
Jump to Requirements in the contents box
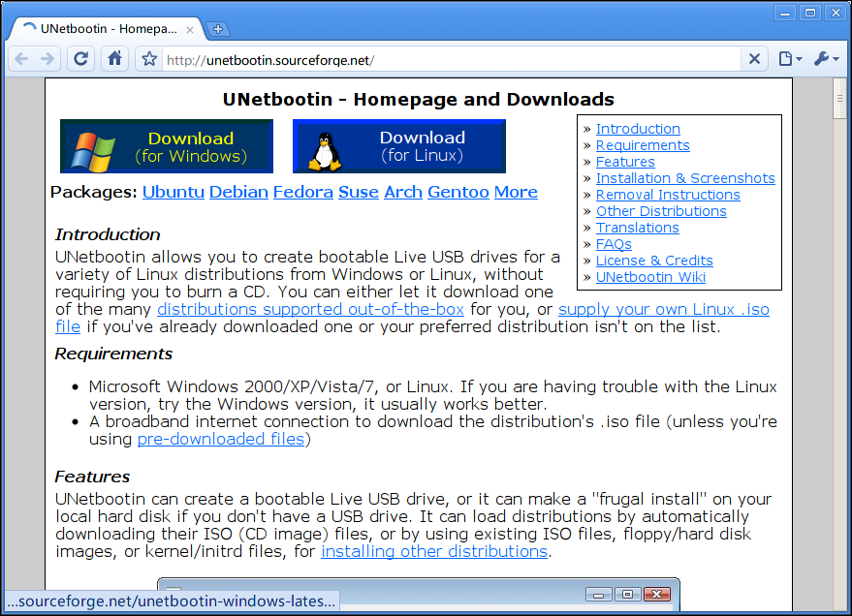pos(643,145)
